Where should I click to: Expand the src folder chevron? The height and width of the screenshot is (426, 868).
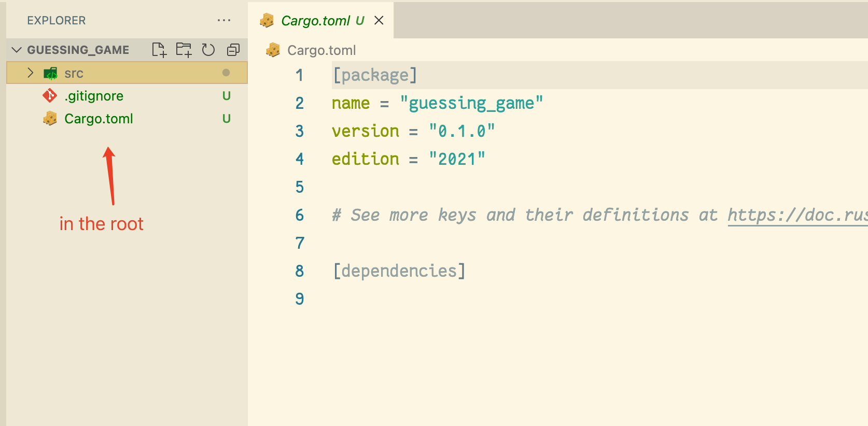[x=31, y=73]
